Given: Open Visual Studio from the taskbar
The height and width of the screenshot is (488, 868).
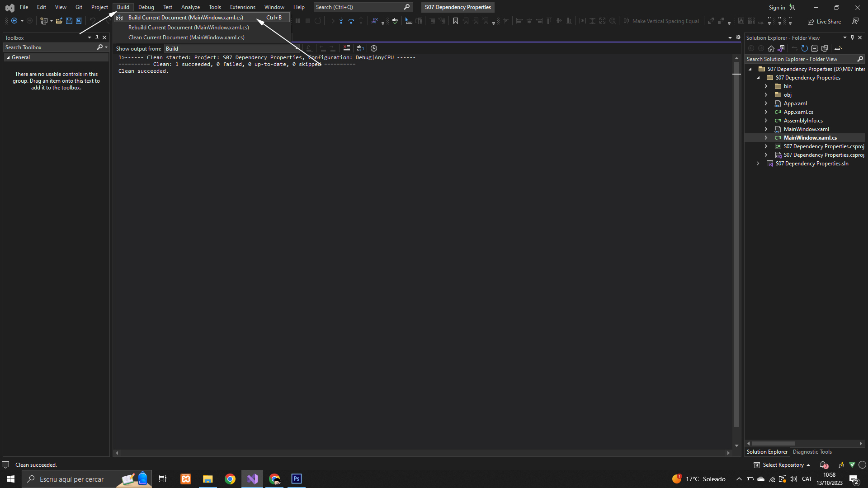Looking at the screenshot, I should coord(252,479).
